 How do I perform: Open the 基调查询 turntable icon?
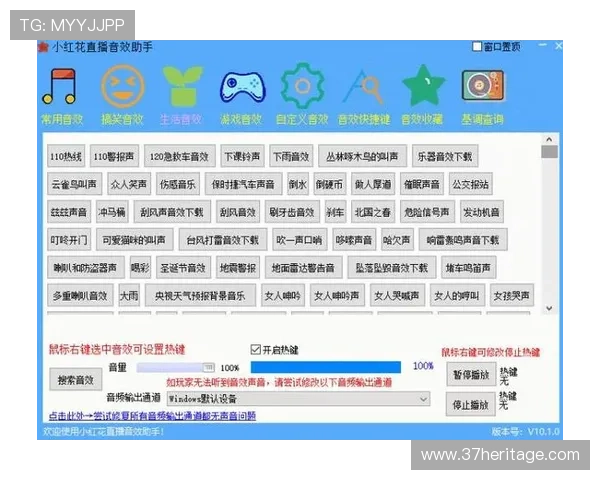tap(483, 85)
